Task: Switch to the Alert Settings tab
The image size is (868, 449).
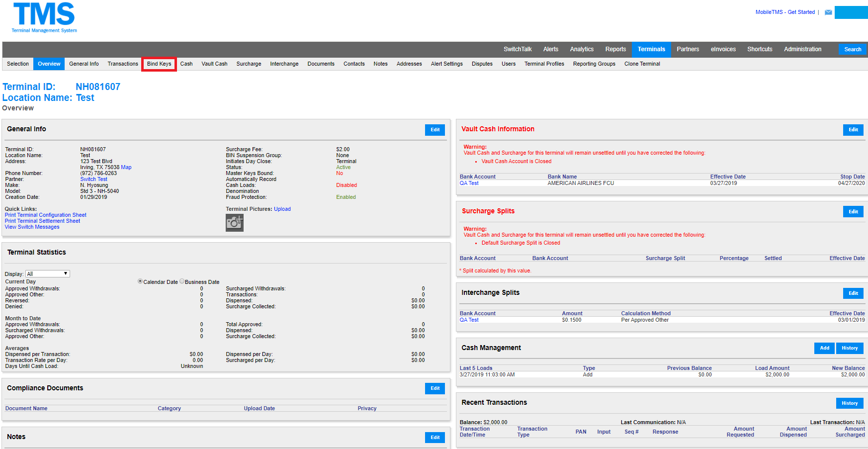Action: click(446, 64)
